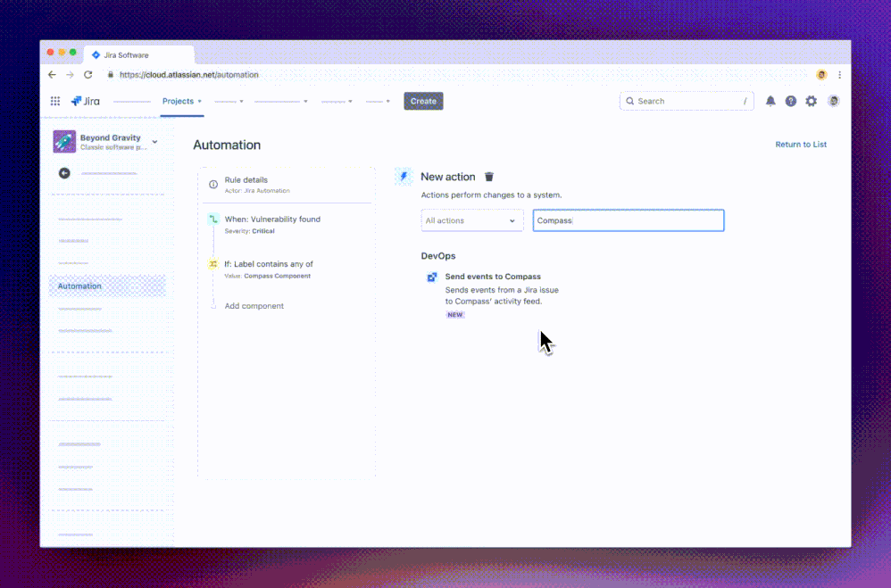891x588 pixels.
Task: Click the Add component option
Action: tap(253, 306)
